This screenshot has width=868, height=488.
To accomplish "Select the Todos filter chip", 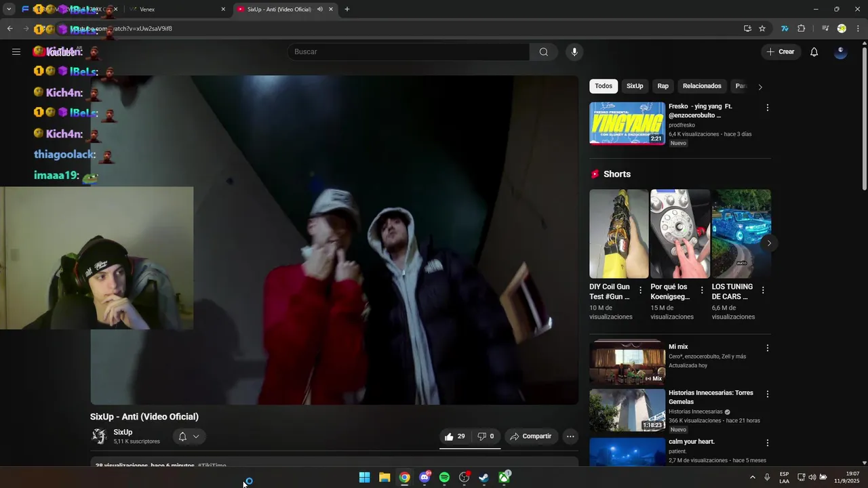I will tap(604, 86).
